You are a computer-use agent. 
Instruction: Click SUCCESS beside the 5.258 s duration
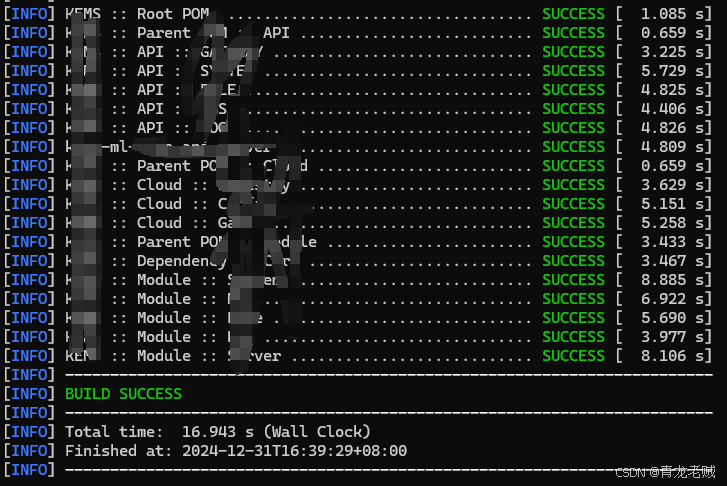pos(573,223)
